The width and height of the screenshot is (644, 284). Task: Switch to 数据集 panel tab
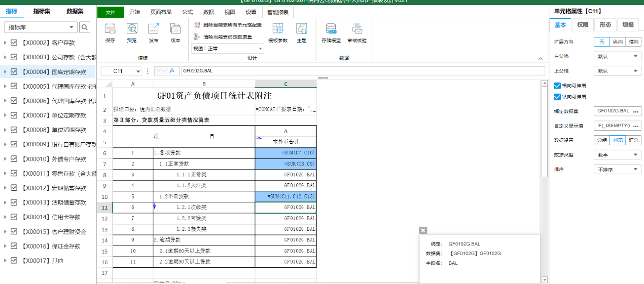pyautogui.click(x=75, y=11)
